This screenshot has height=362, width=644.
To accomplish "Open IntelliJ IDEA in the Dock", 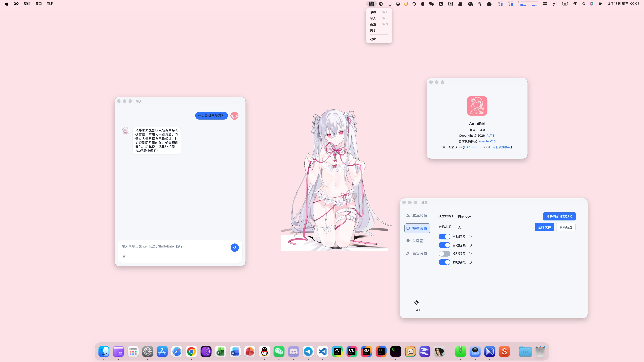I will point(381,352).
